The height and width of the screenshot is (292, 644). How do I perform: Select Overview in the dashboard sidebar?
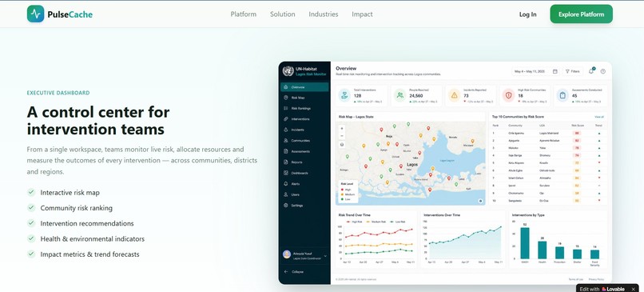(x=304, y=87)
